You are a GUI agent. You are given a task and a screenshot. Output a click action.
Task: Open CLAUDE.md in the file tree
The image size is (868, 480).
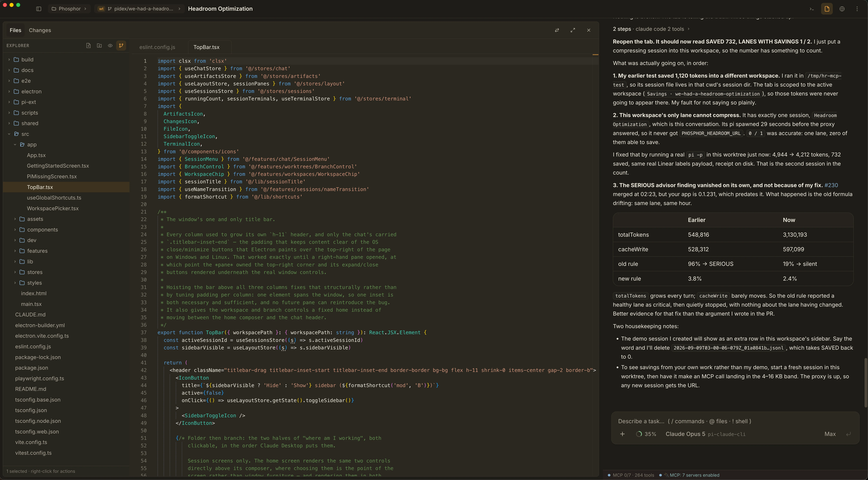[x=66, y=314]
